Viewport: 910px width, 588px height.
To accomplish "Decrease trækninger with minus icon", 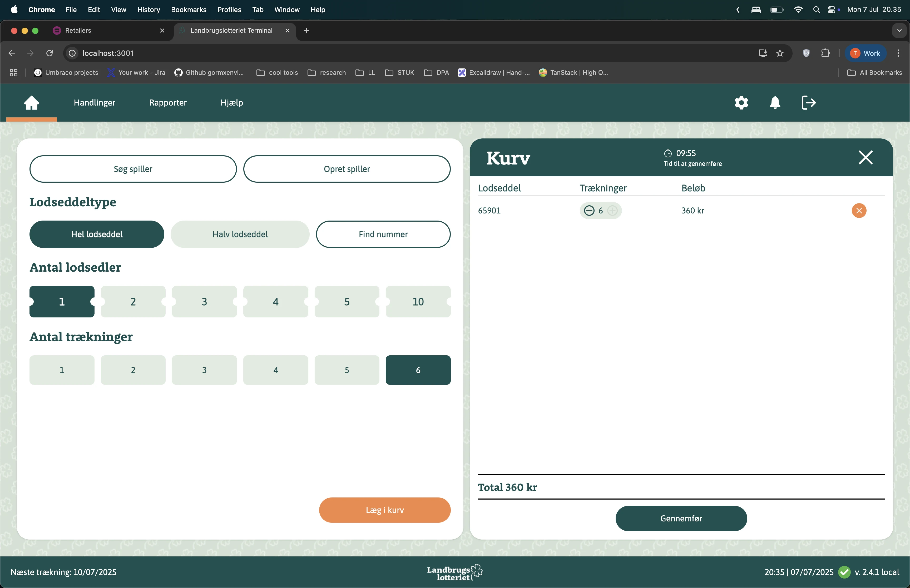I will (589, 210).
